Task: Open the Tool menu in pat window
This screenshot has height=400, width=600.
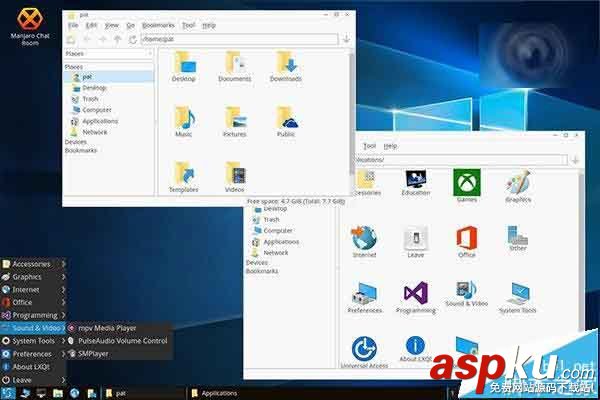Action: 188,25
